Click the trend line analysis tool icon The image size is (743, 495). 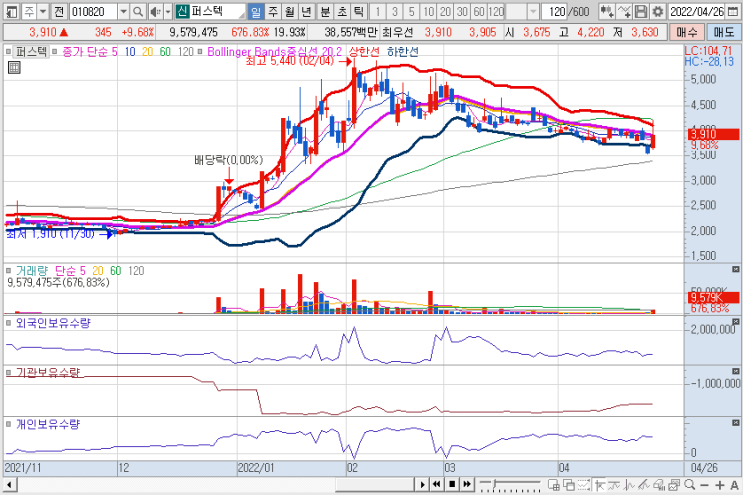click(644, 485)
